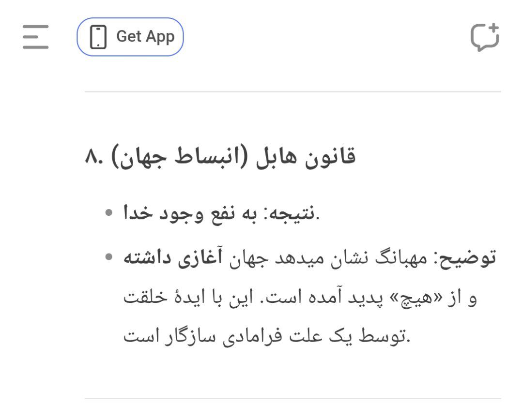The height and width of the screenshot is (420, 523).
Task: Click the section number ۸.
Action: [94, 156]
